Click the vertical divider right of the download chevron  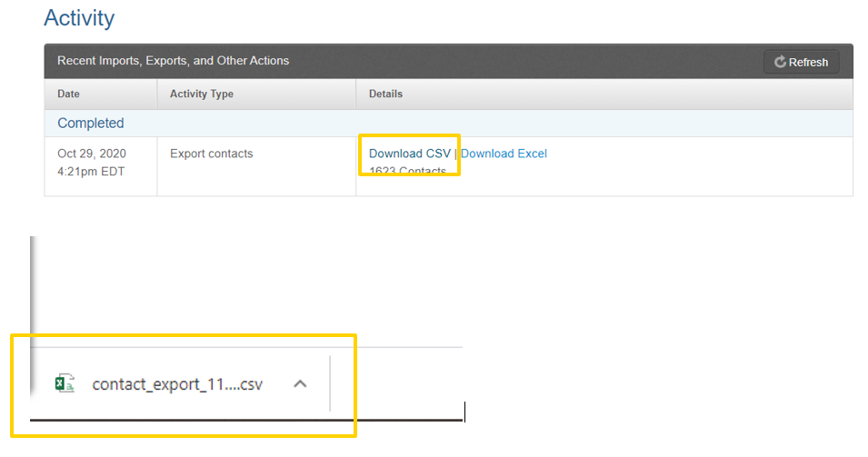(330, 383)
